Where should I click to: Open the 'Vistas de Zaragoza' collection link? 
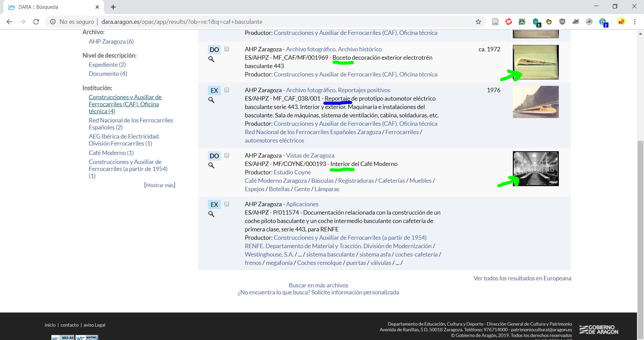[310, 156]
